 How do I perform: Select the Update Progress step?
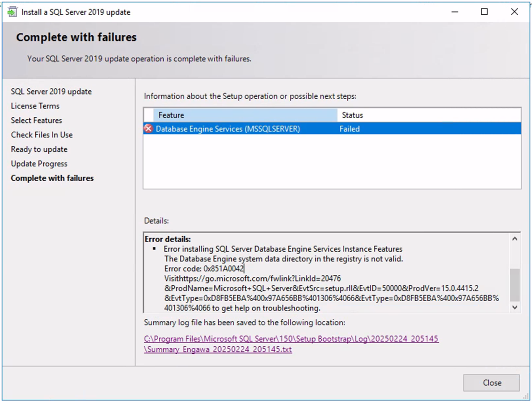coord(39,164)
